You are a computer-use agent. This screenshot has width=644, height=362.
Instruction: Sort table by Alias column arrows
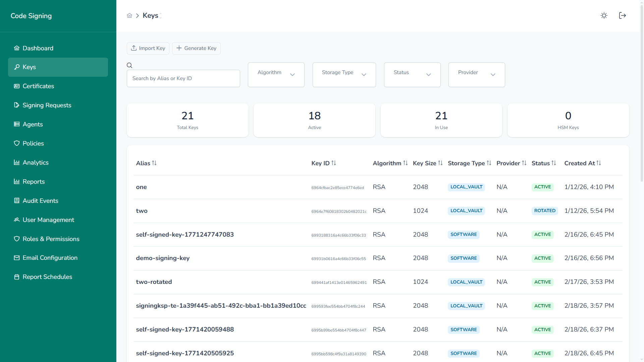coord(154,163)
